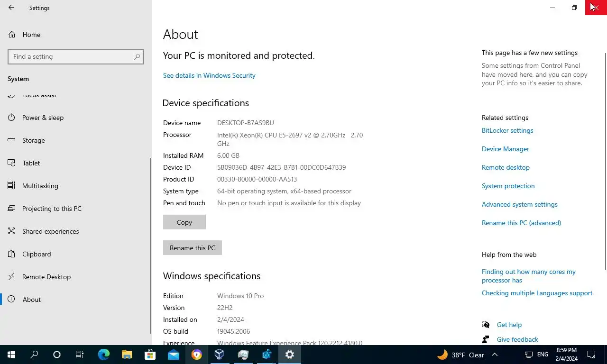This screenshot has height=364, width=607.
Task: Restore down the Settings window
Action: 574,8
